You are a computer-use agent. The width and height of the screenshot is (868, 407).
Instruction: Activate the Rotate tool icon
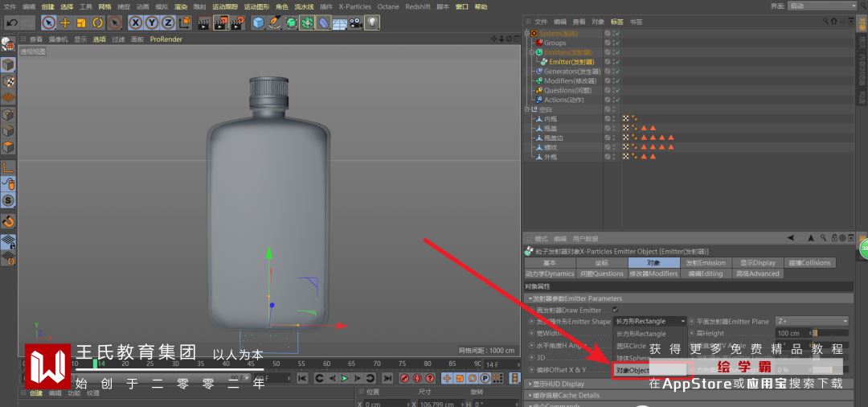tap(98, 23)
